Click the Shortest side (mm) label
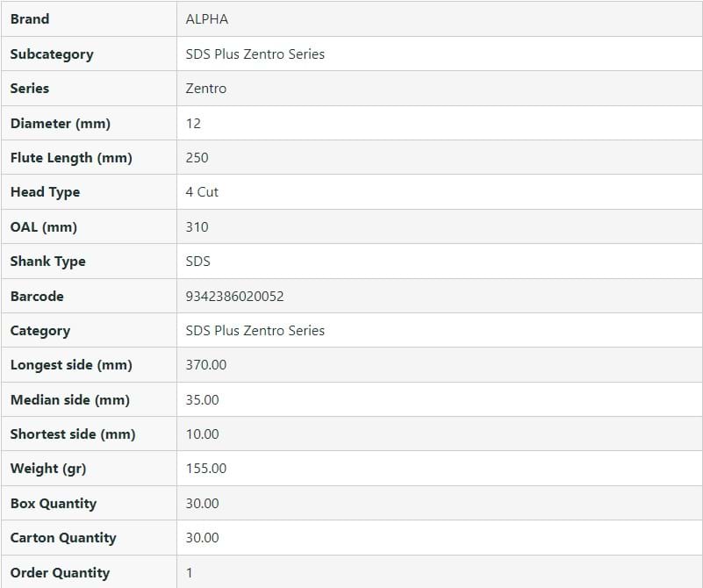The height and width of the screenshot is (588, 703). click(x=73, y=434)
